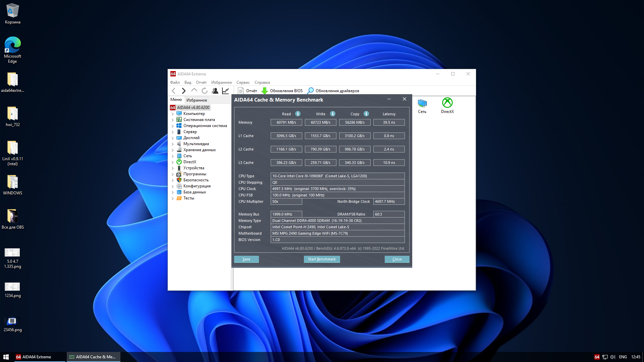The image size is (644, 362).
Task: Expand the Системная плата tree node
Action: pyautogui.click(x=173, y=120)
